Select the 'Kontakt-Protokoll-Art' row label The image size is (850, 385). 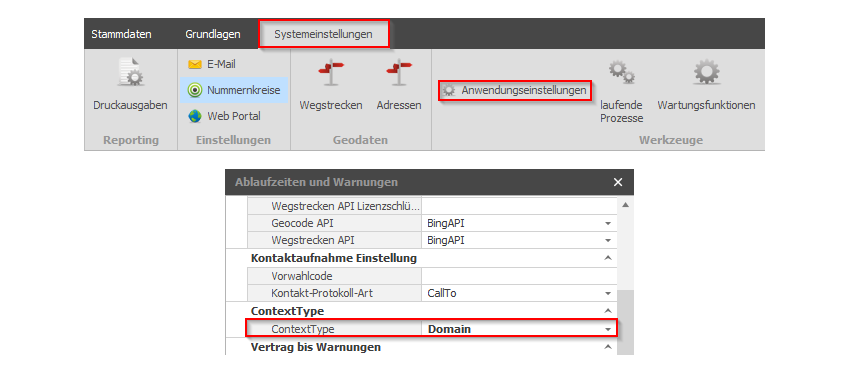point(322,293)
